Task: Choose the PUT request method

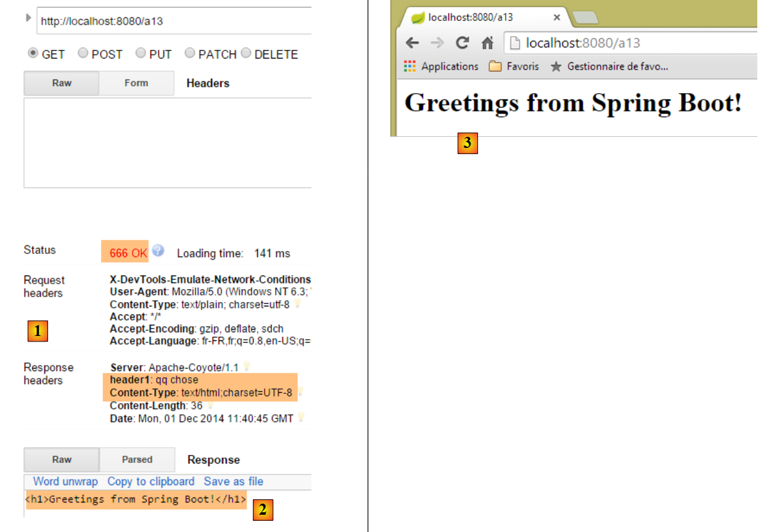Action: [x=141, y=54]
